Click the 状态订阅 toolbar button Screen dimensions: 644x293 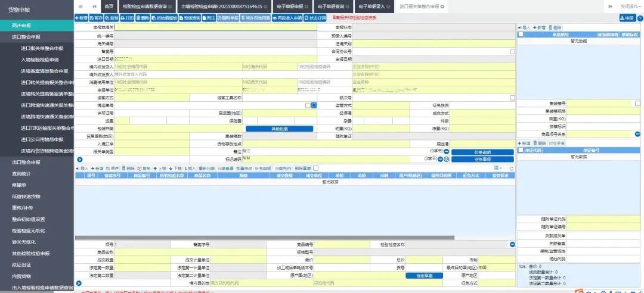(x=315, y=18)
